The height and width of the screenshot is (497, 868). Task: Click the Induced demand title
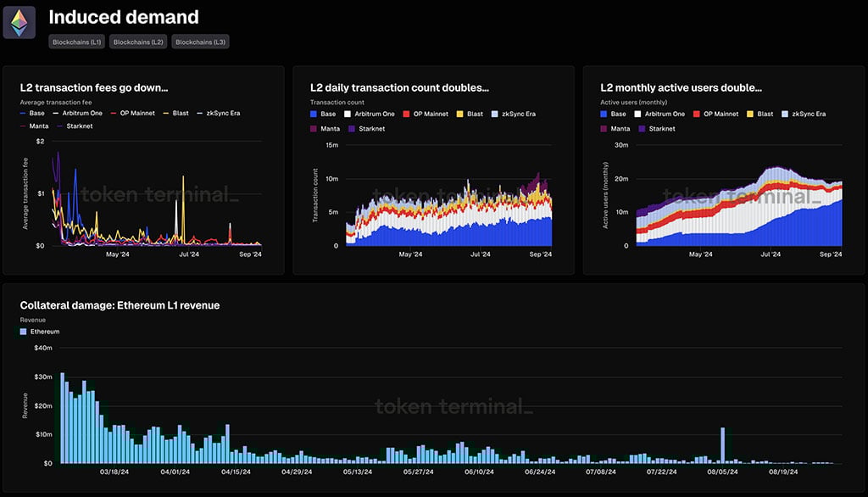[x=124, y=17]
